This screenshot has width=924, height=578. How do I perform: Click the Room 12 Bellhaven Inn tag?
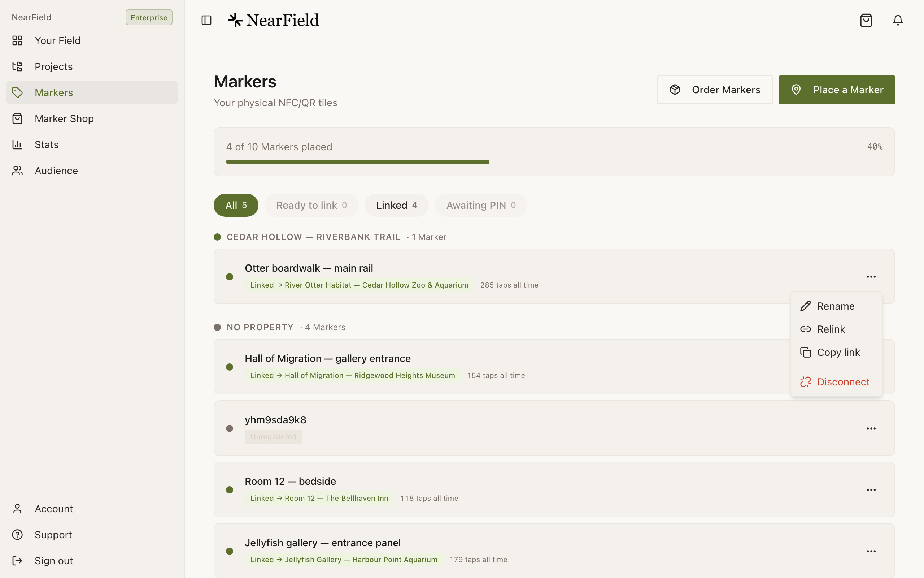[x=319, y=498]
